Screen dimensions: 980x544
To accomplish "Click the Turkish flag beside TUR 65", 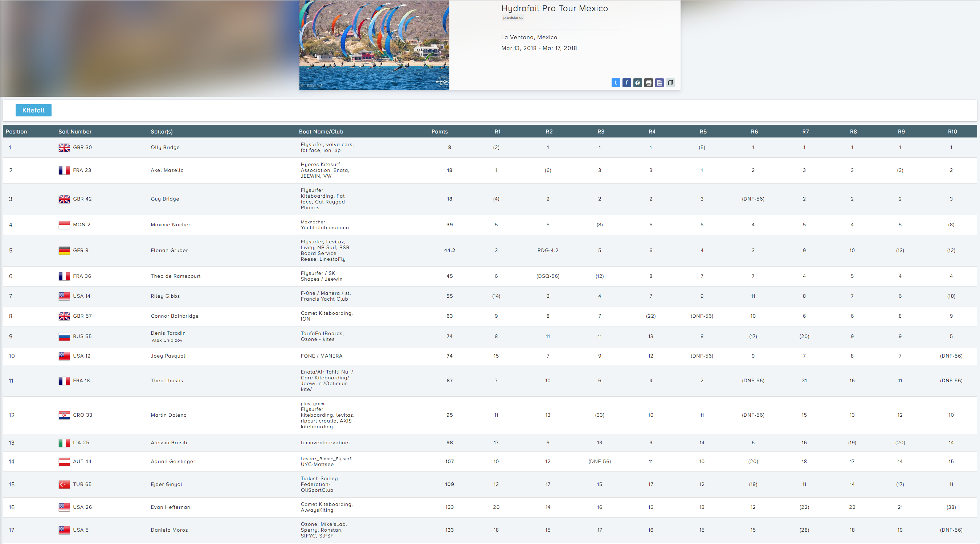I will point(64,484).
